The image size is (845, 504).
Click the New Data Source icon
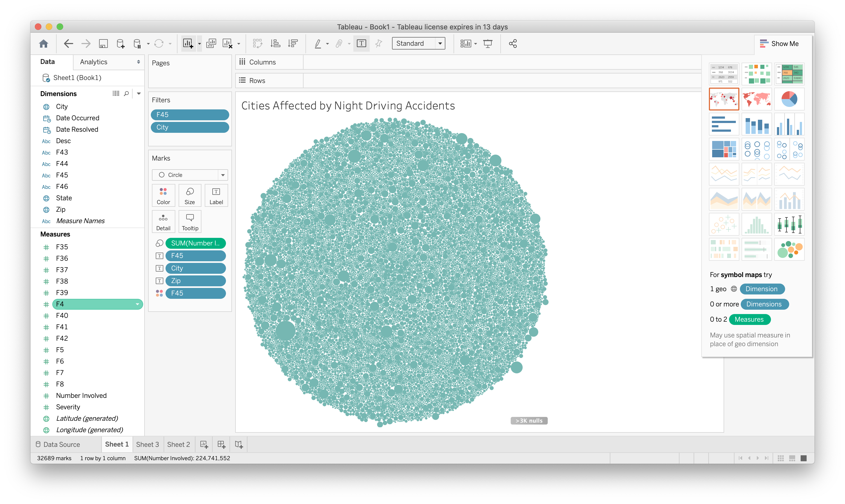tap(120, 44)
